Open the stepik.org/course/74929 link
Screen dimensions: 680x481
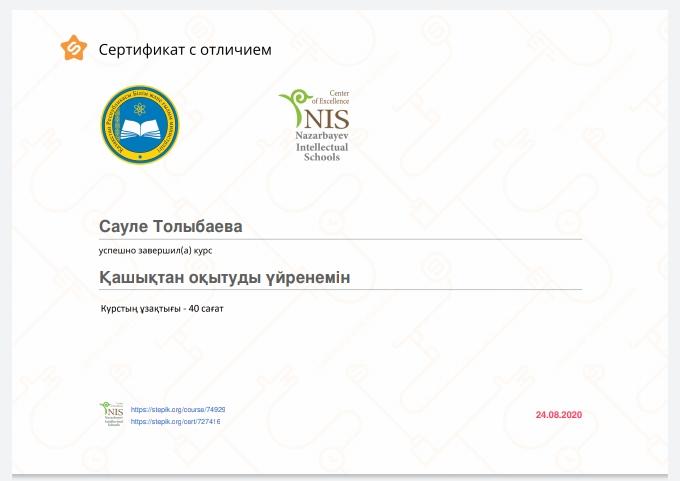[178, 409]
